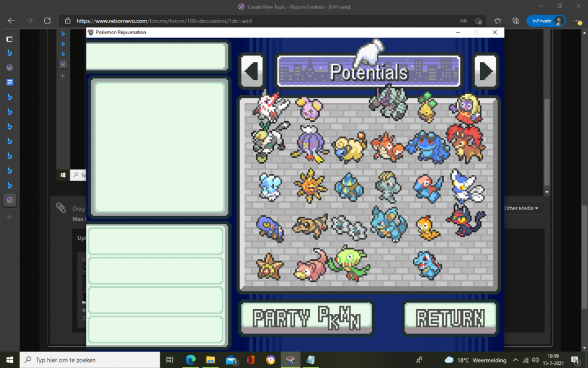Select the Chimchar sprite
The width and height of the screenshot is (588, 368).
(x=427, y=227)
